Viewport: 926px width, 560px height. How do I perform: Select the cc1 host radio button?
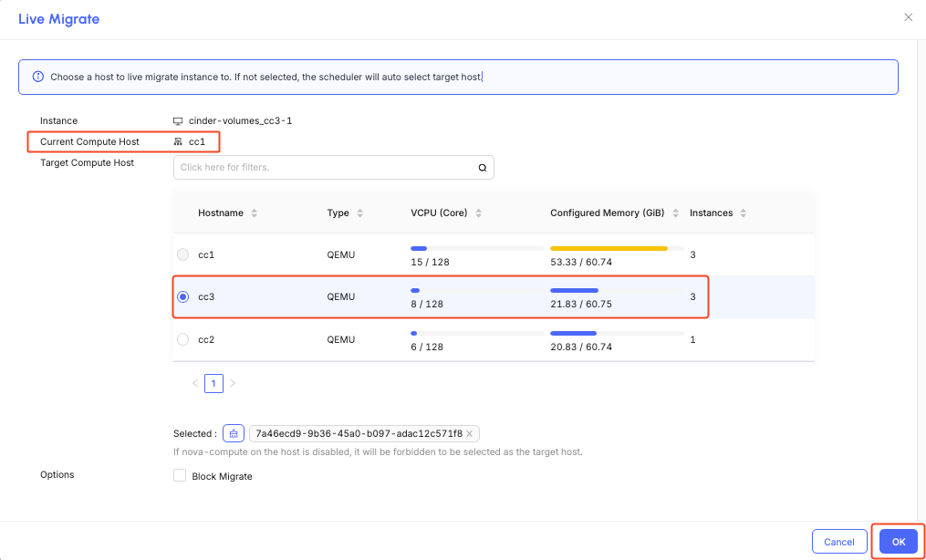tap(183, 254)
